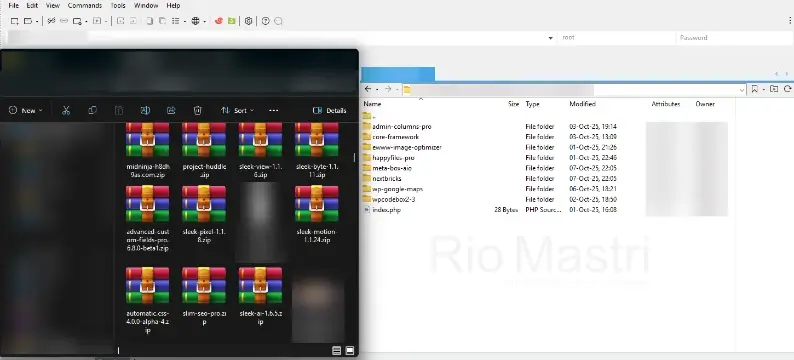Click the Paste icon in Explorer
This screenshot has width=794, height=360.
pos(118,110)
